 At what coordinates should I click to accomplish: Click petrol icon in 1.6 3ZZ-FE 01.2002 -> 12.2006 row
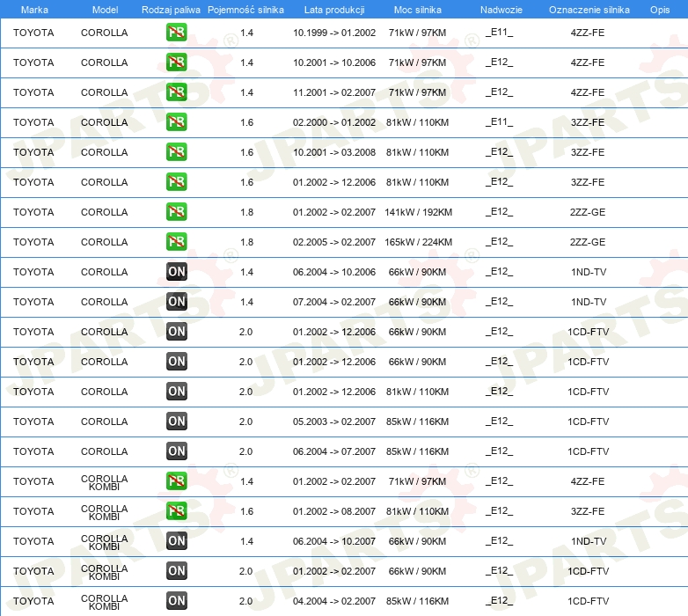click(x=176, y=182)
